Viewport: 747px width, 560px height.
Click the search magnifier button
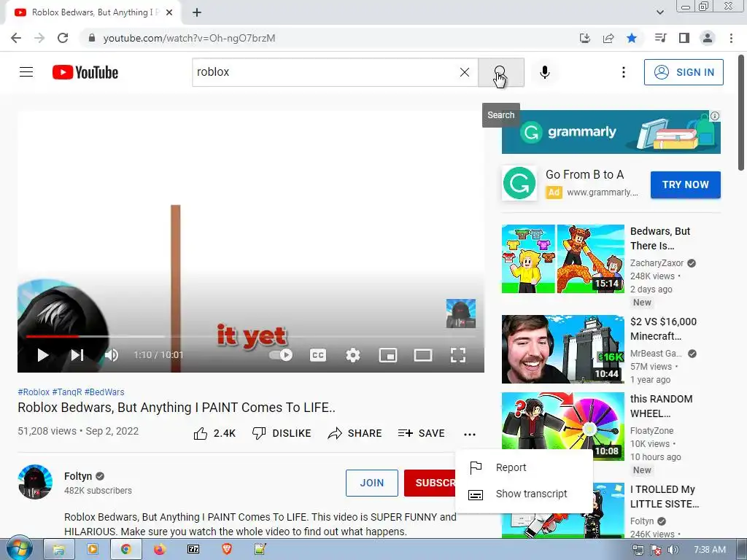500,72
